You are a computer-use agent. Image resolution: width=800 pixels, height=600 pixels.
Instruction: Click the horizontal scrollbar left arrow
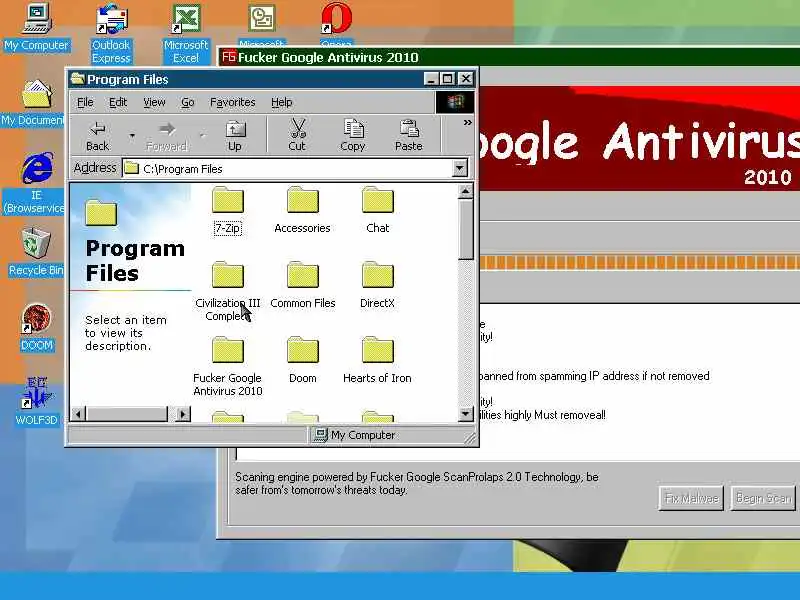tap(78, 414)
